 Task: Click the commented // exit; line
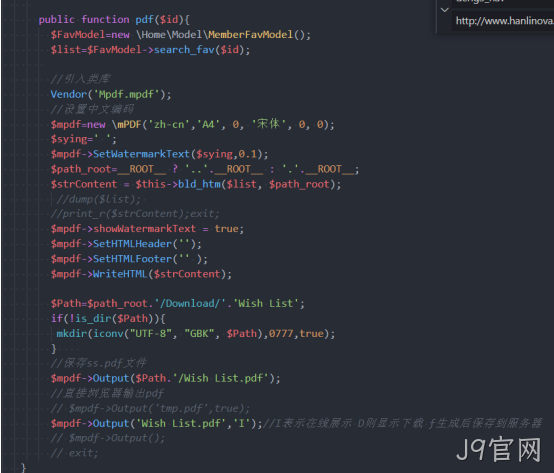[75, 453]
